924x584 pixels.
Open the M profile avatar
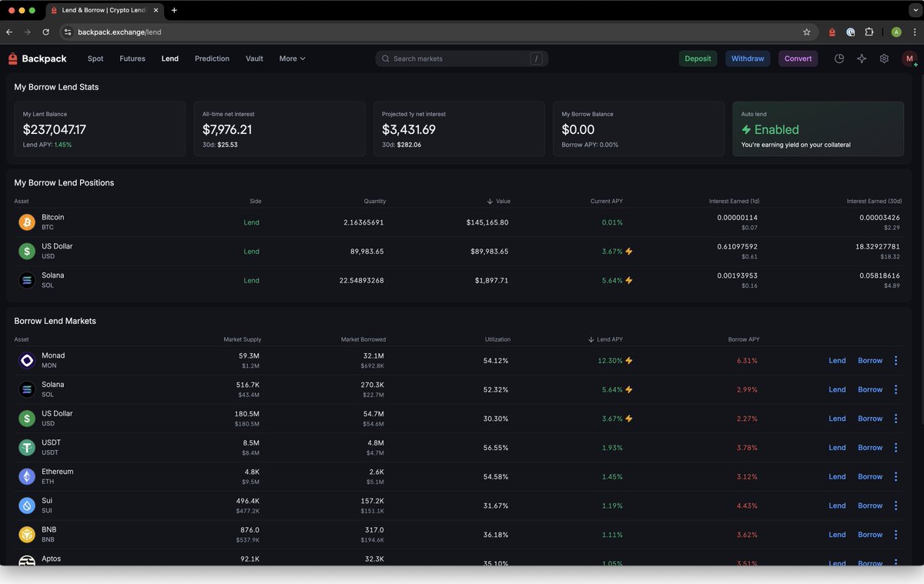[x=909, y=58]
